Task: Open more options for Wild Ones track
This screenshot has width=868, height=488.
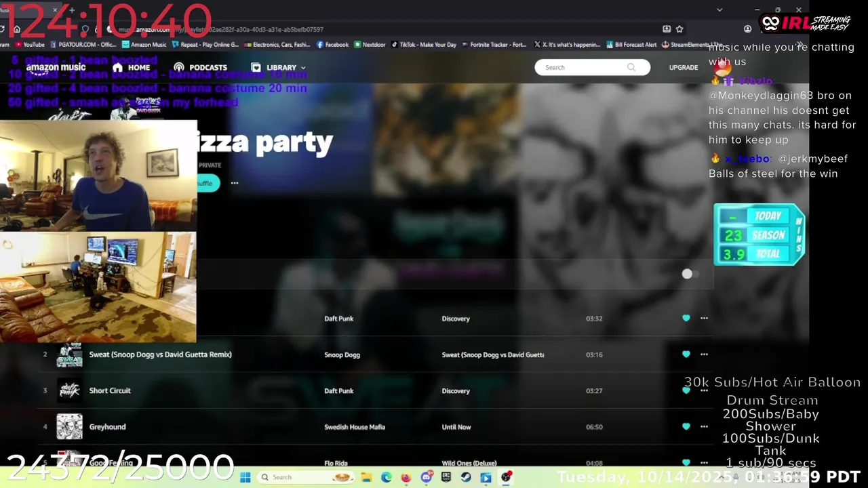Action: coord(704,462)
